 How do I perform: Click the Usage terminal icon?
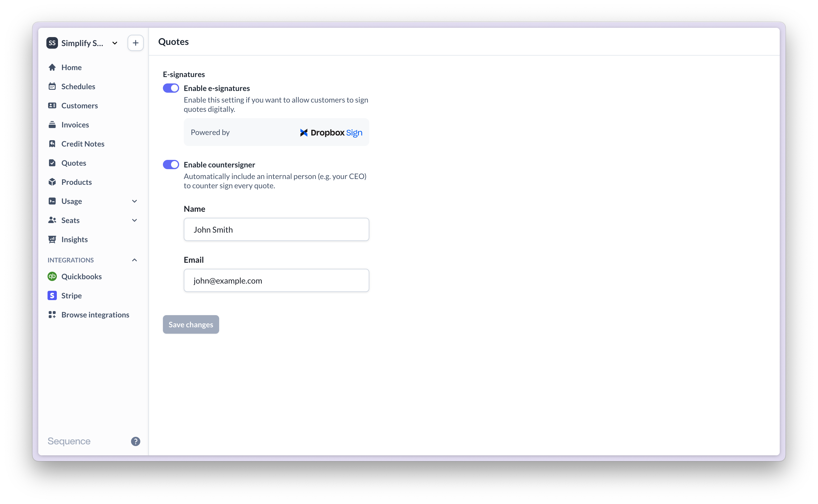coord(52,201)
